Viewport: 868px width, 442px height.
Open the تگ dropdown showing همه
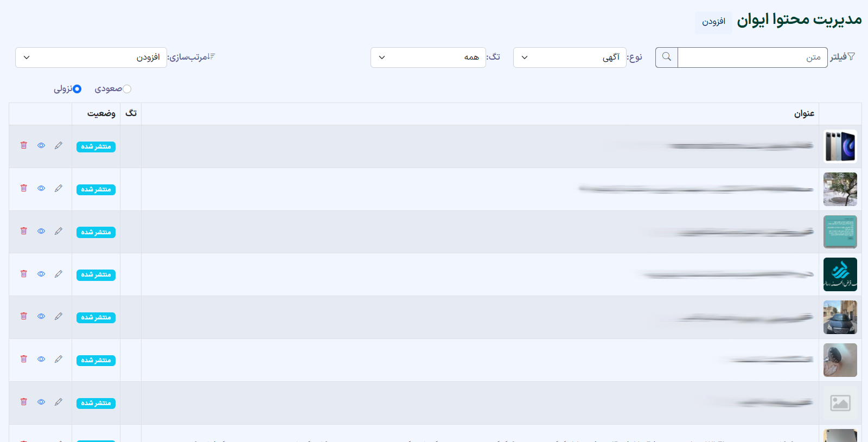[x=428, y=57]
